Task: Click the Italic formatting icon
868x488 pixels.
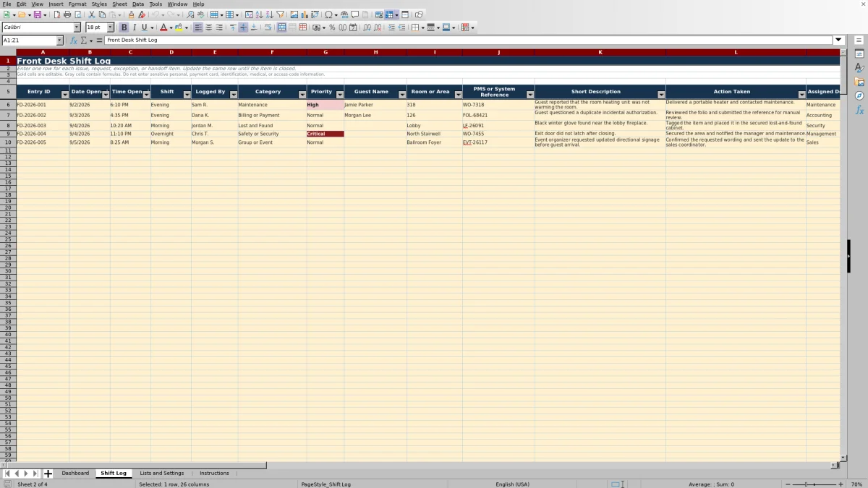Action: pos(135,27)
